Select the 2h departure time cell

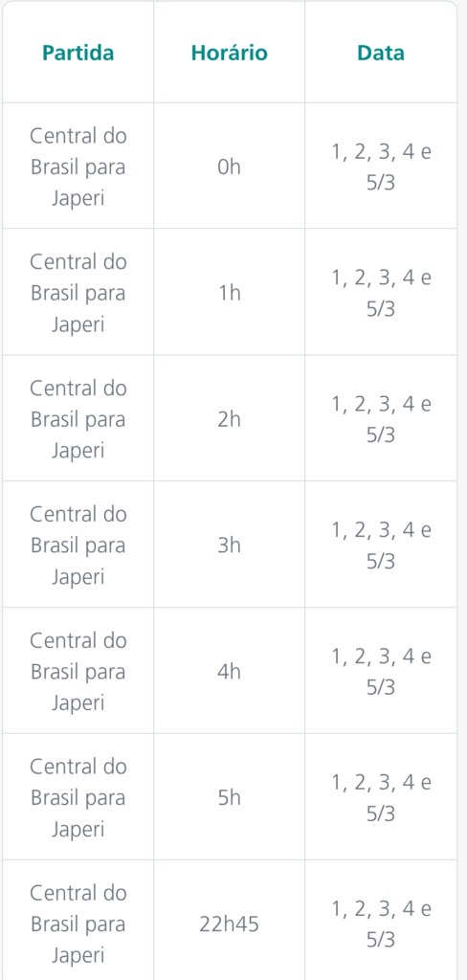click(x=230, y=418)
